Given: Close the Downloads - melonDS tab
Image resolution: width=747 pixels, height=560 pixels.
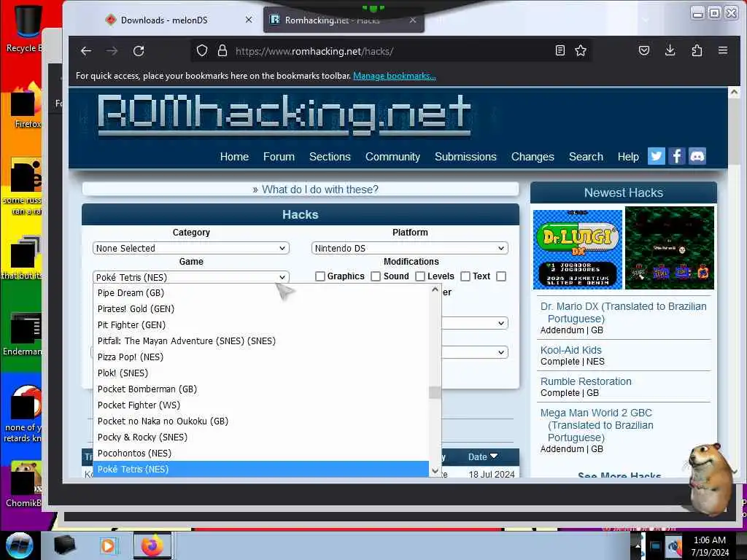Looking at the screenshot, I should point(249,20).
